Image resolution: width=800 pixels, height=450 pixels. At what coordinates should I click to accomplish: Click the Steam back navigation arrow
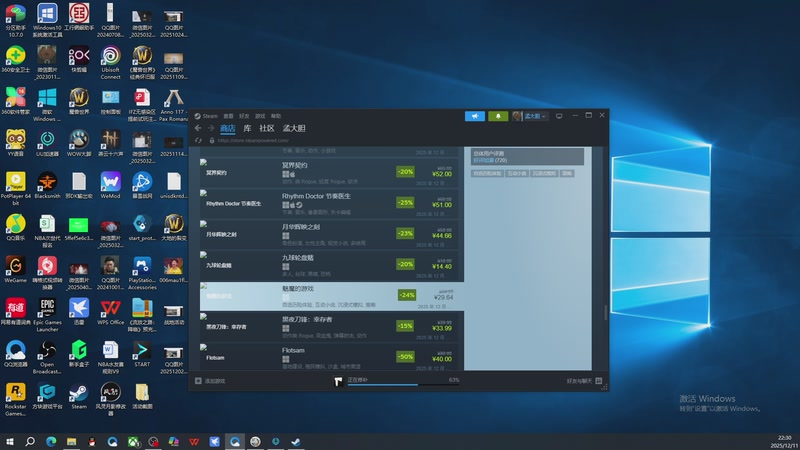pos(198,128)
